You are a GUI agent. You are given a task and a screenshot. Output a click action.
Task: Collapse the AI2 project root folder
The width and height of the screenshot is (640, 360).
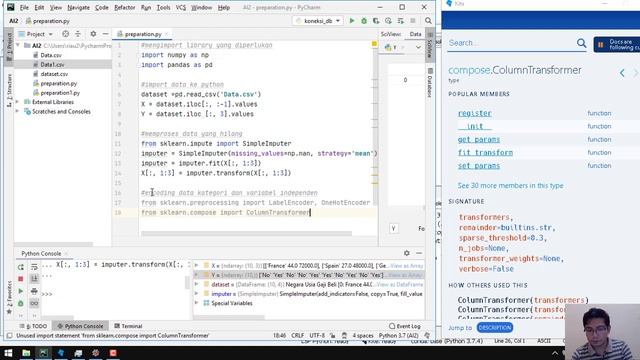pyautogui.click(x=18, y=45)
